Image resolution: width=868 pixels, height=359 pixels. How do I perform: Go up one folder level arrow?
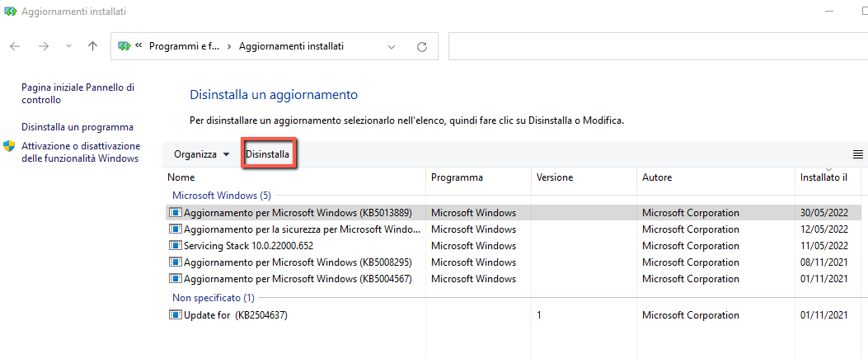(x=92, y=46)
